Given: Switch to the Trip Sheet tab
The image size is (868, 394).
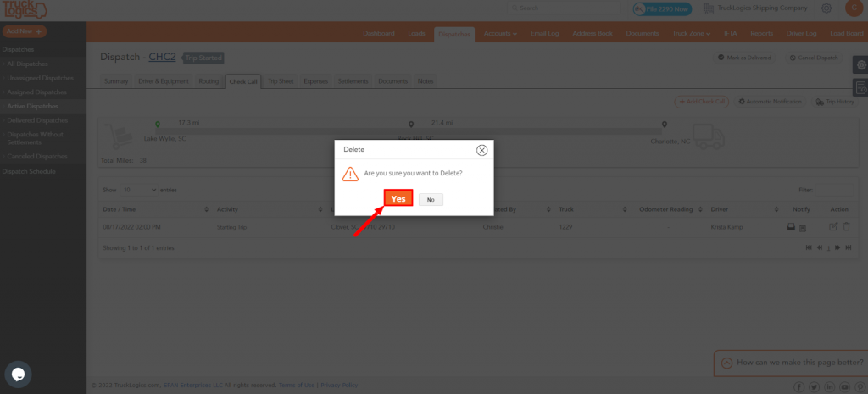Looking at the screenshot, I should point(281,81).
